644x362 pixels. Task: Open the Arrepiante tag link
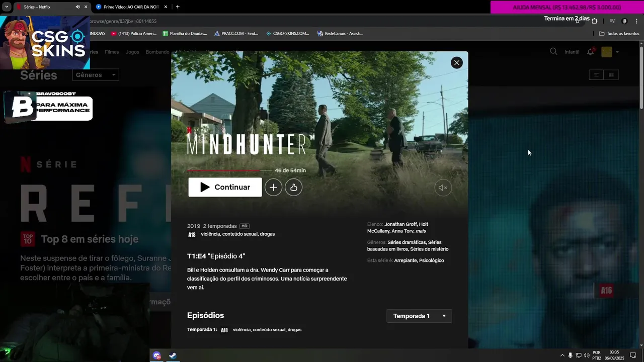pos(405,260)
